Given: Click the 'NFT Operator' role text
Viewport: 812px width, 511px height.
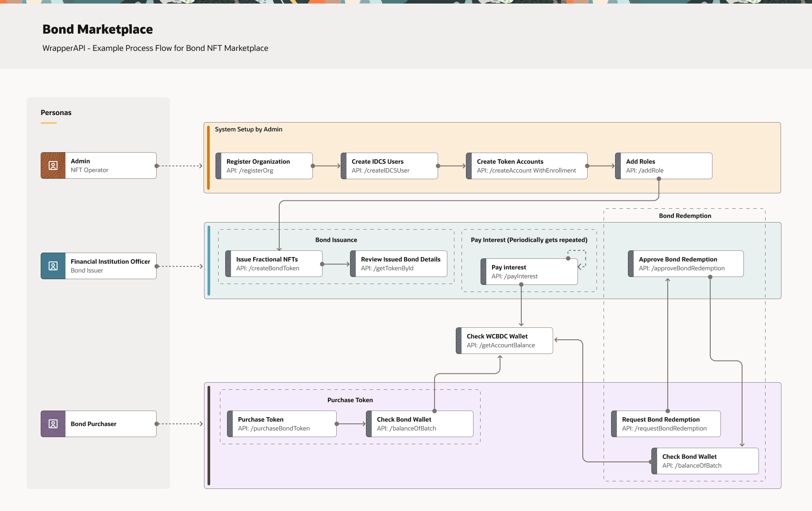Looking at the screenshot, I should point(89,170).
